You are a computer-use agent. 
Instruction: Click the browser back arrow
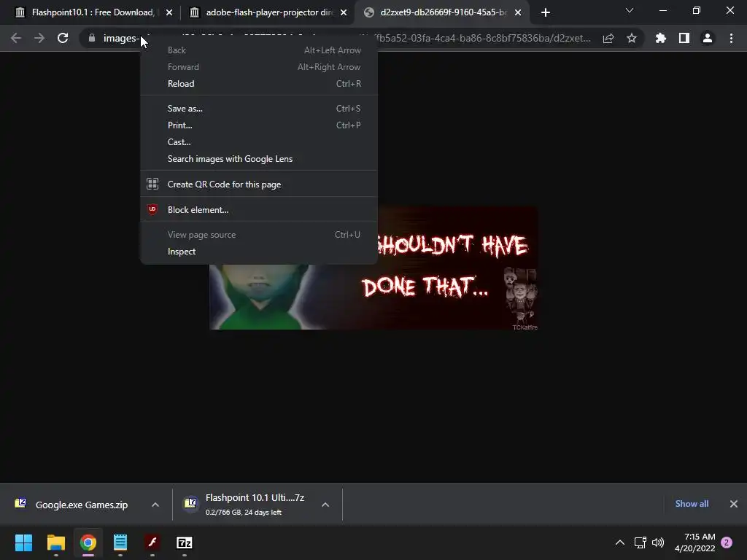click(16, 38)
